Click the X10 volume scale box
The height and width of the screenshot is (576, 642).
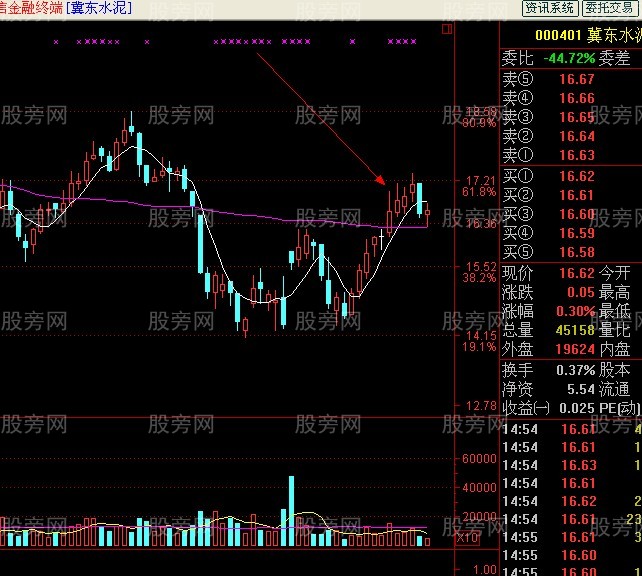(x=467, y=538)
